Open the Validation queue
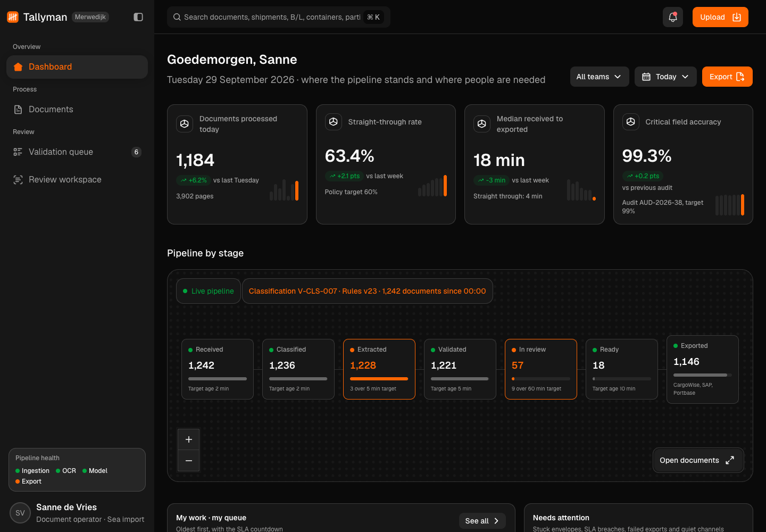 tap(77, 152)
